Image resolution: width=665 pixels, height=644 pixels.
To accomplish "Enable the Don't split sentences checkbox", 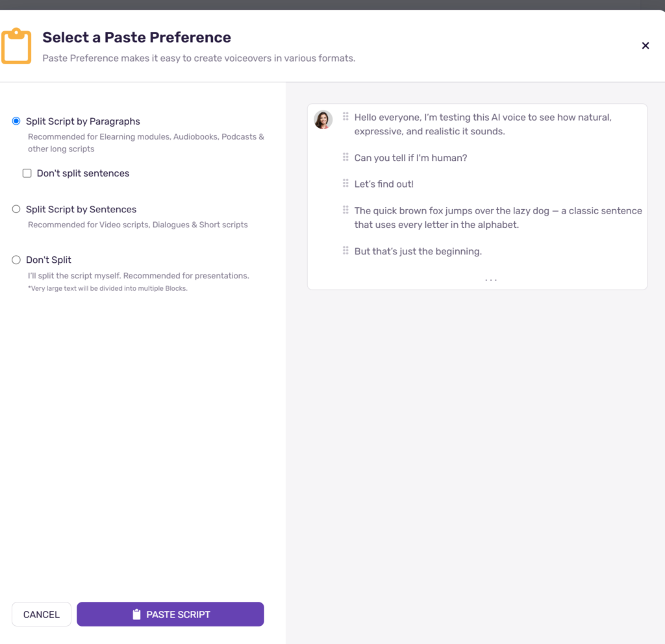I will pyautogui.click(x=27, y=173).
